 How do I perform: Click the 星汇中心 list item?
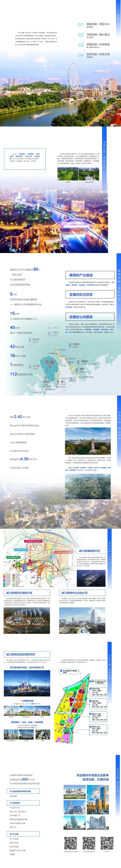point(13,827)
